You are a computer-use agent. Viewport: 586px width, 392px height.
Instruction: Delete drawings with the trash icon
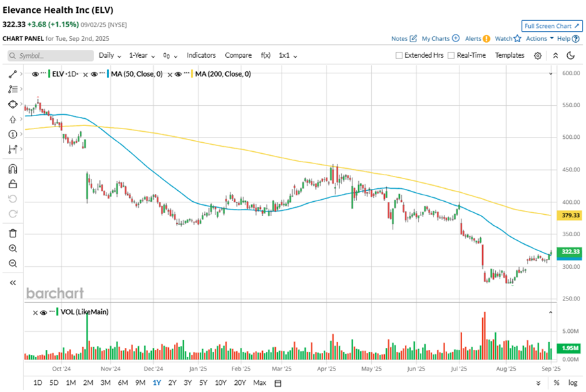coord(13,234)
